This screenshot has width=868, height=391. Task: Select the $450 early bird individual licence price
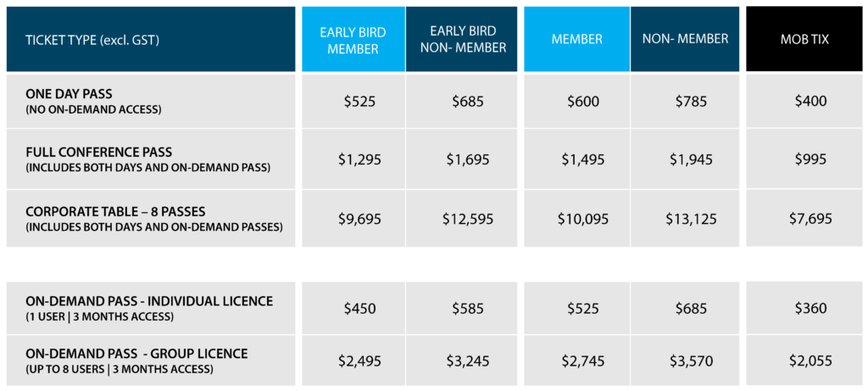pos(359,308)
